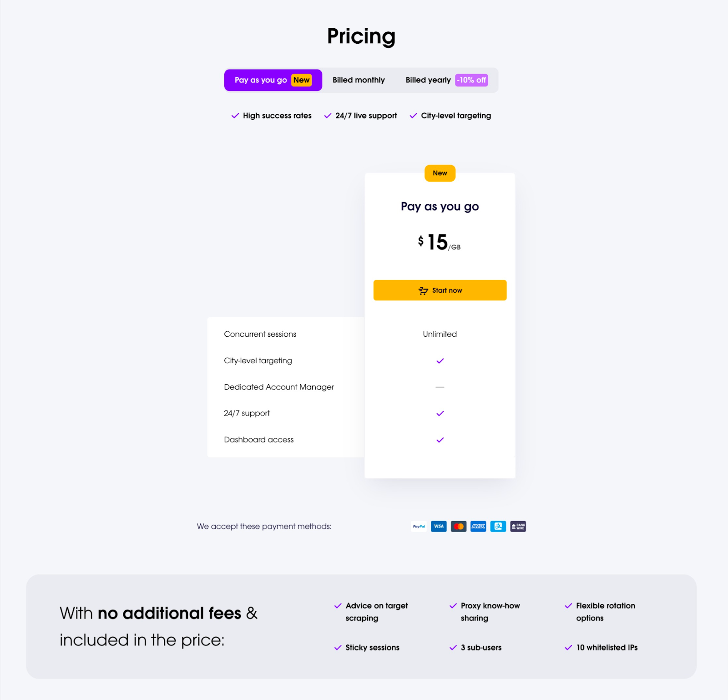The width and height of the screenshot is (728, 700).
Task: Click the Bank Wire payment icon
Action: pos(518,527)
